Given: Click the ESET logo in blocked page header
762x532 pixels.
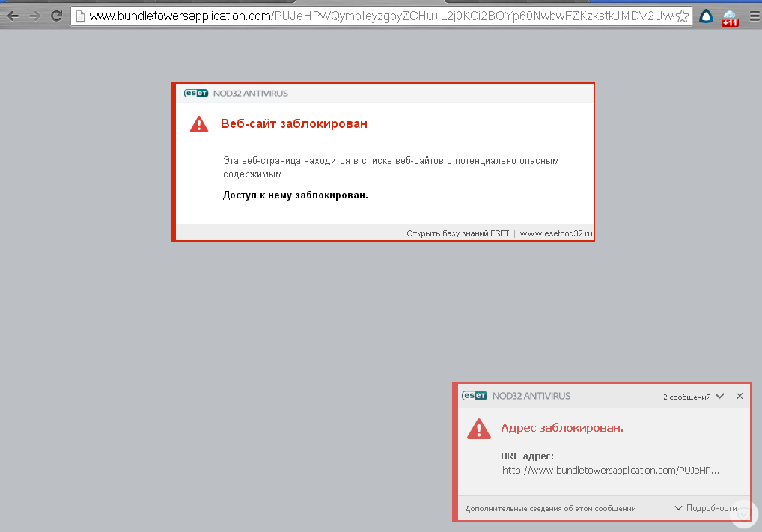Looking at the screenshot, I should [196, 94].
